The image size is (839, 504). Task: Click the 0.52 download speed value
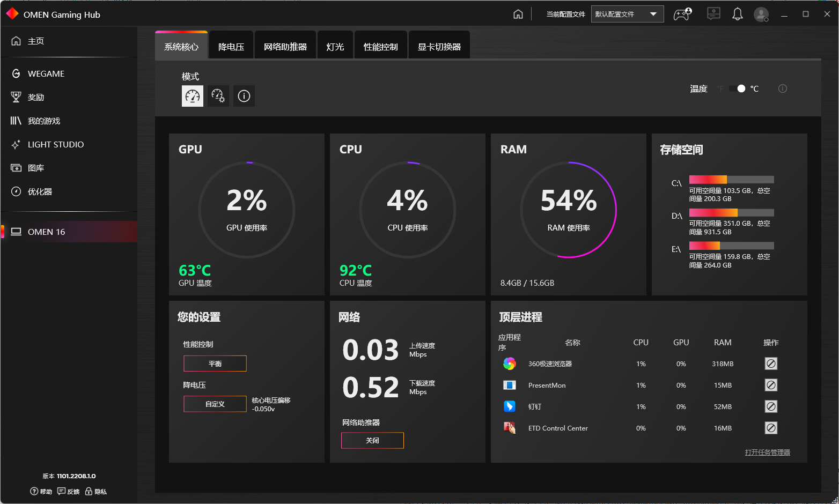371,387
